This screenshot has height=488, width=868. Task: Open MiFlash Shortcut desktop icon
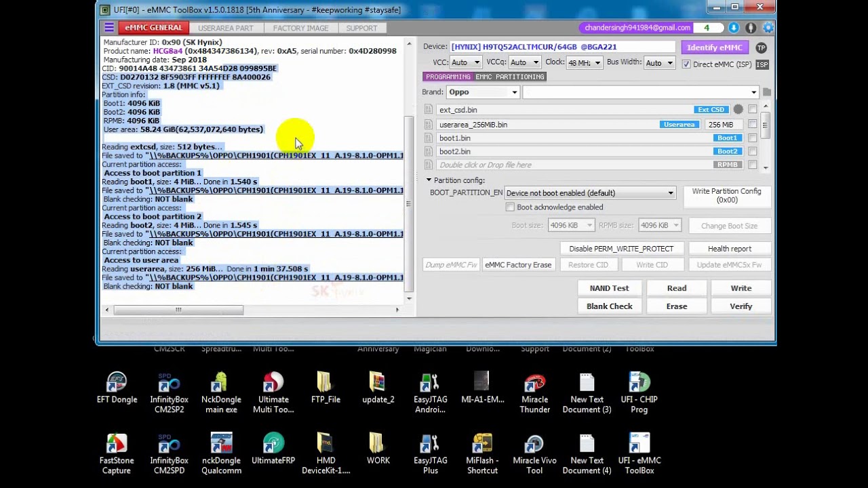(482, 454)
